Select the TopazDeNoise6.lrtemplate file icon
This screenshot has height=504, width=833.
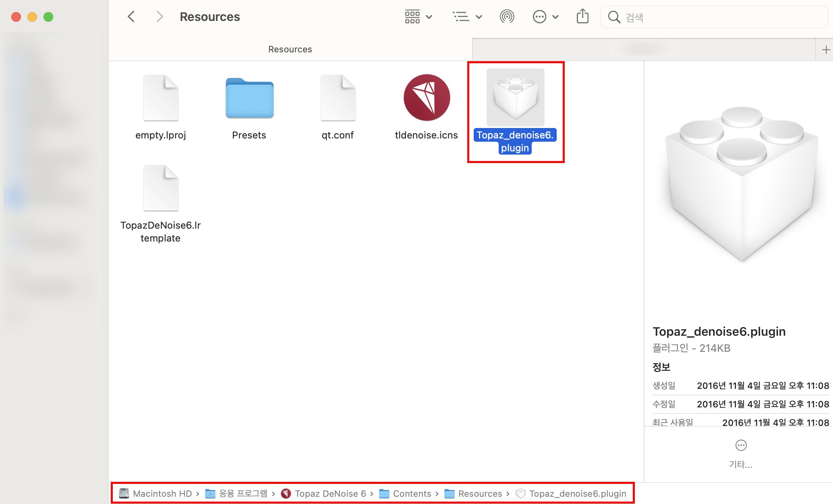(161, 188)
